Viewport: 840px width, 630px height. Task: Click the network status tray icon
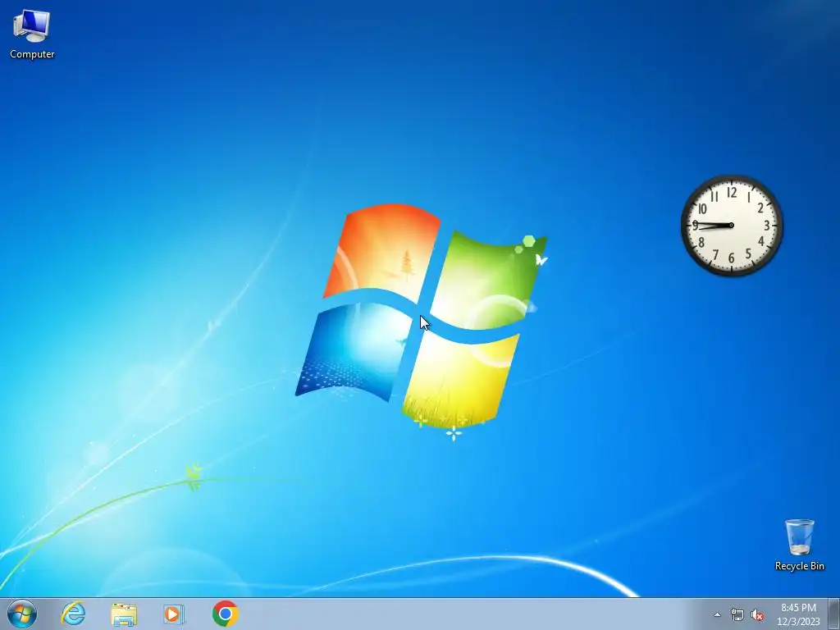pos(737,615)
